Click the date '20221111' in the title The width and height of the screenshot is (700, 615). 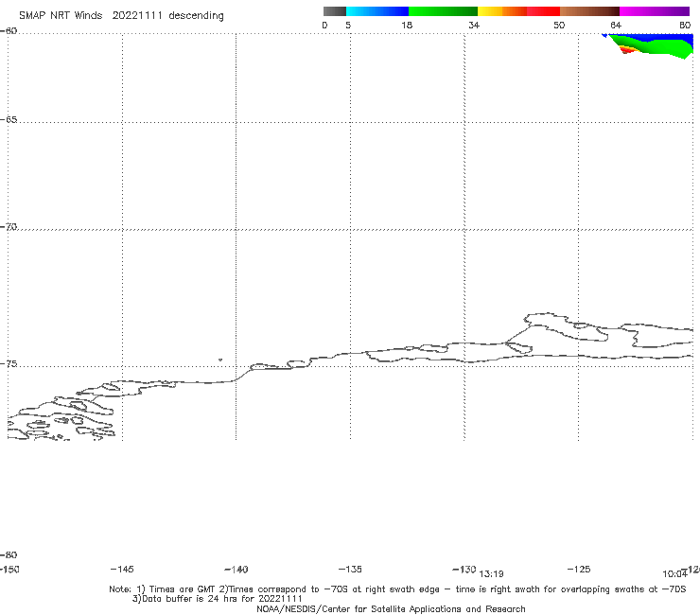(x=137, y=15)
